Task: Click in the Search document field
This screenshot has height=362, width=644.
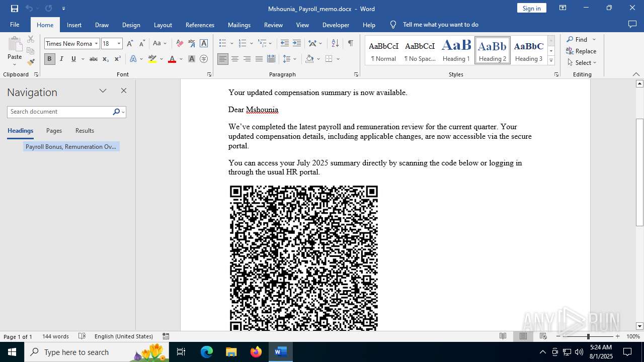Action: point(60,112)
